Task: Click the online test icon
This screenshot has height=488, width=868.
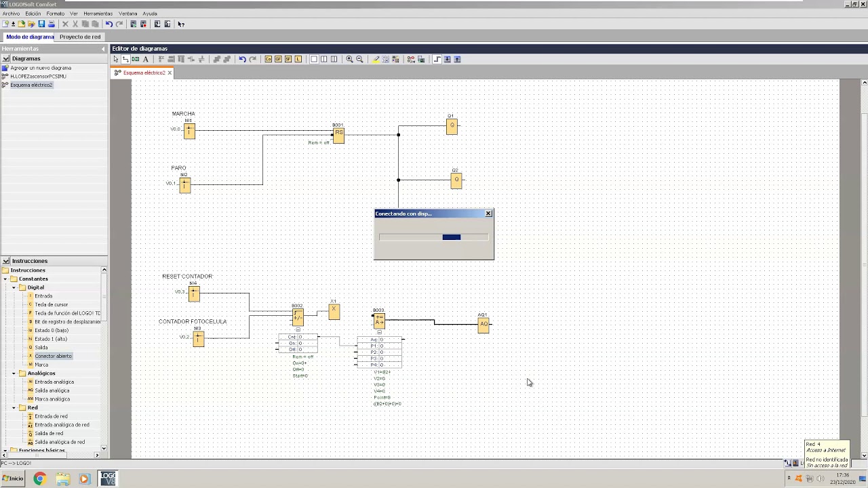Action: (421, 59)
